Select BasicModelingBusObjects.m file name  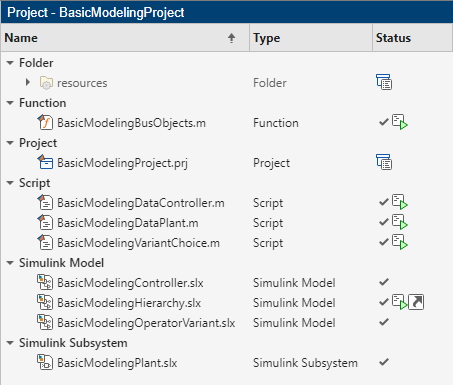[131, 123]
